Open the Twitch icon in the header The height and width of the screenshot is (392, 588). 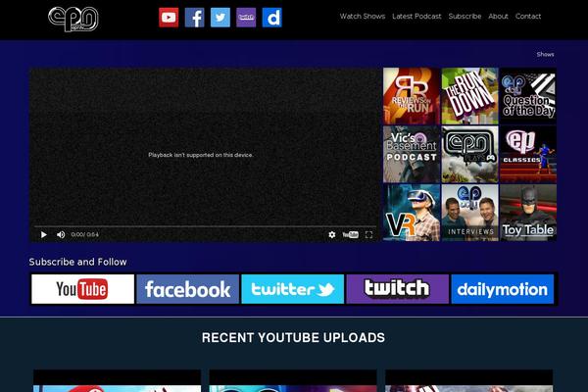[x=246, y=18]
